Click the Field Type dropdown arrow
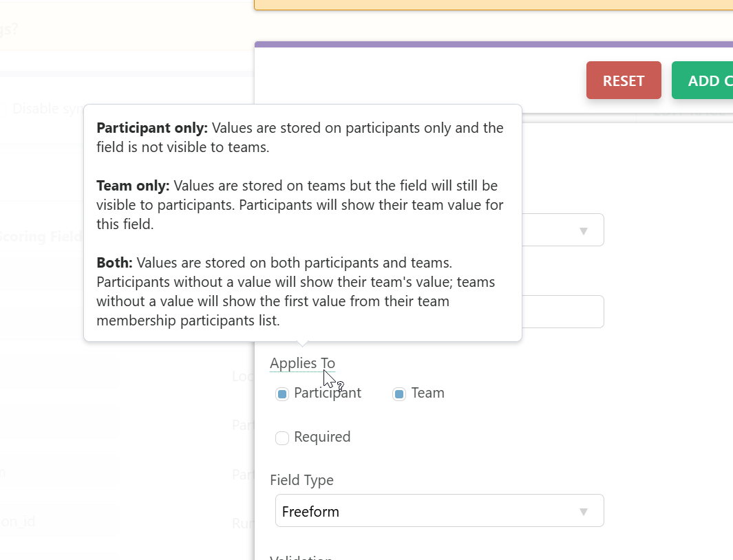 pyautogui.click(x=584, y=511)
